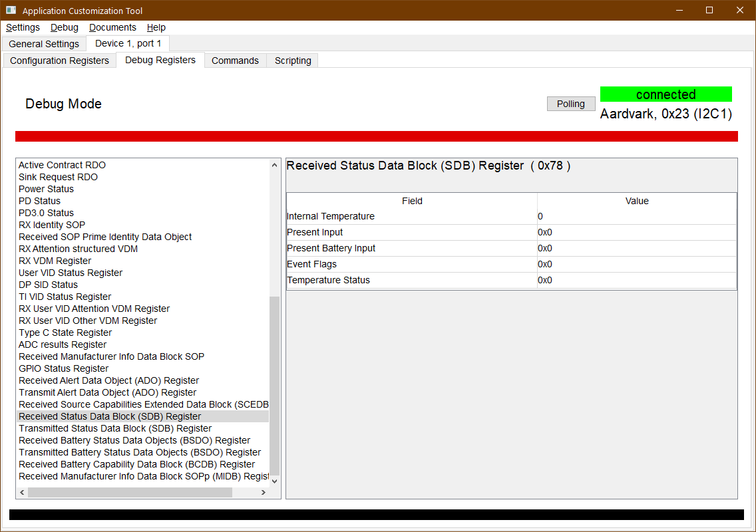
Task: Open the Scripting tab
Action: pos(293,61)
